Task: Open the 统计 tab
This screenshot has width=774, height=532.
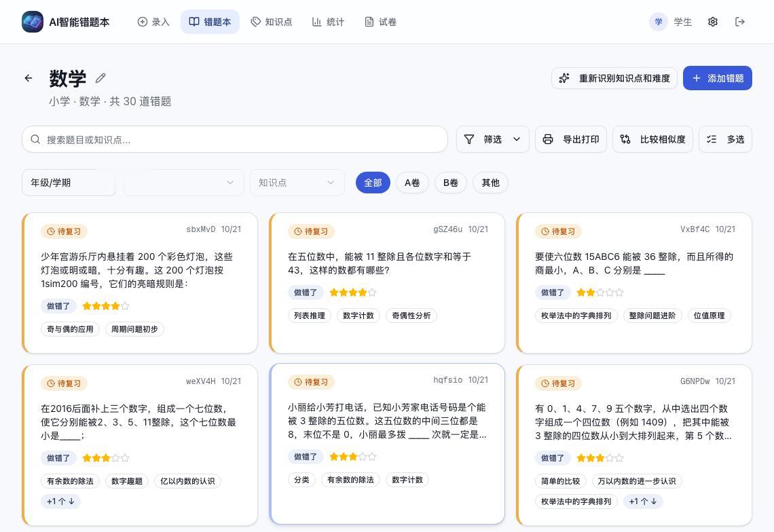Action: [x=328, y=22]
